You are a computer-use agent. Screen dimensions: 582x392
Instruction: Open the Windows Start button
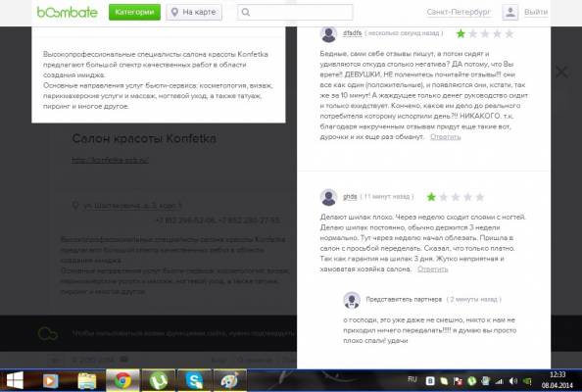[15, 380]
